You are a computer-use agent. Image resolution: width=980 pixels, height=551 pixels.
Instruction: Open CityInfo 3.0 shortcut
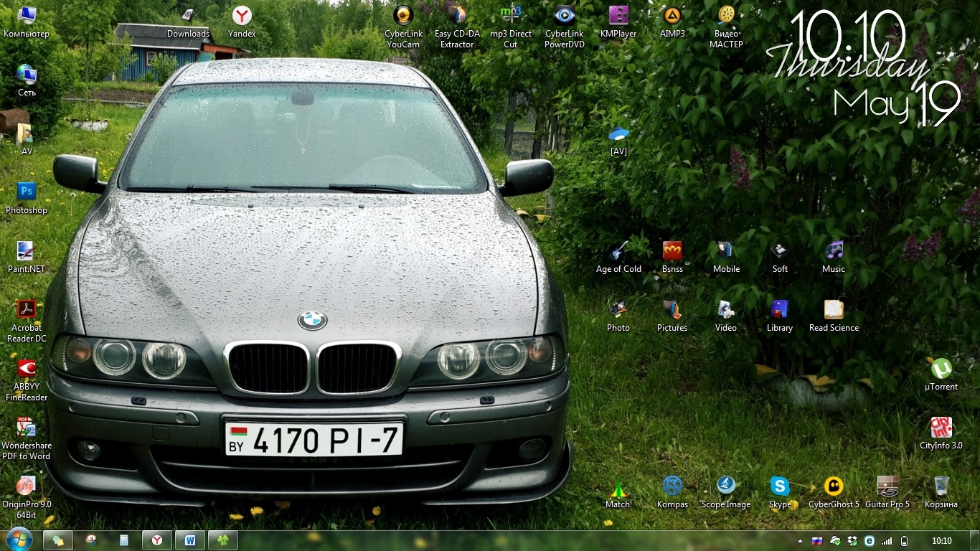coord(941,433)
